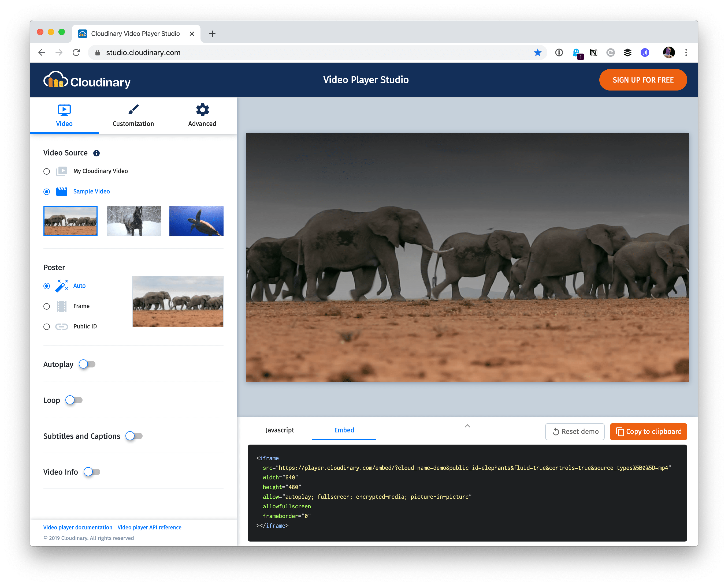728x586 pixels.
Task: Select the Embed code tab
Action: tap(344, 430)
